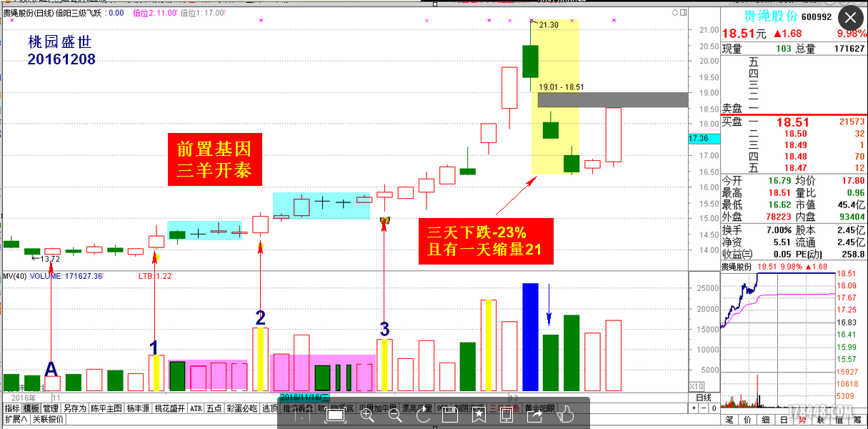Like the image with the thumbs-up icon
The image size is (868, 429).
[x=565, y=413]
